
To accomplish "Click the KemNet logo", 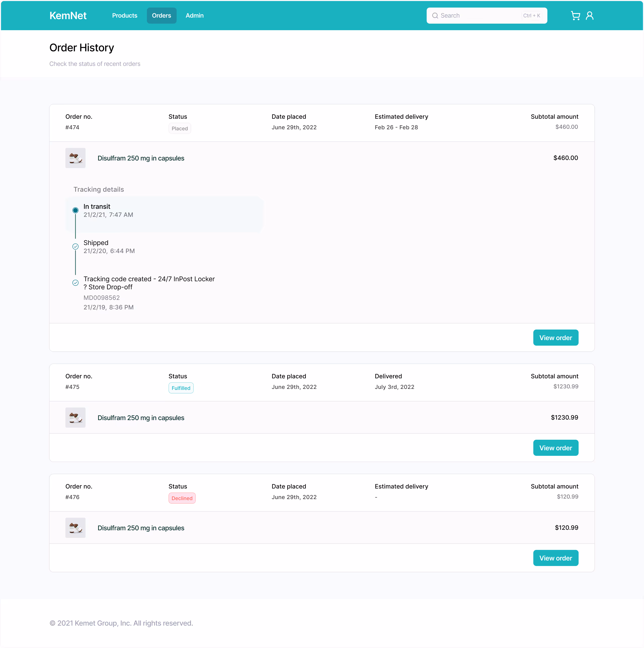I will [68, 16].
